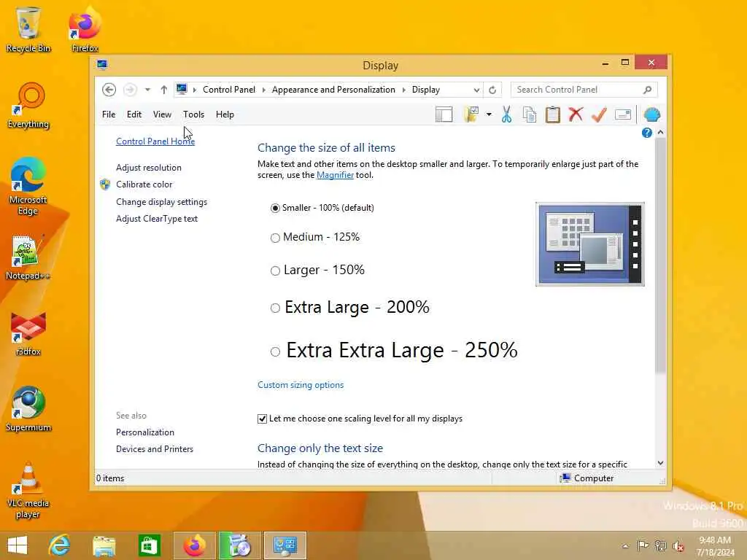747x560 pixels.
Task: Expand the address bar history dropdown
Action: pos(476,90)
